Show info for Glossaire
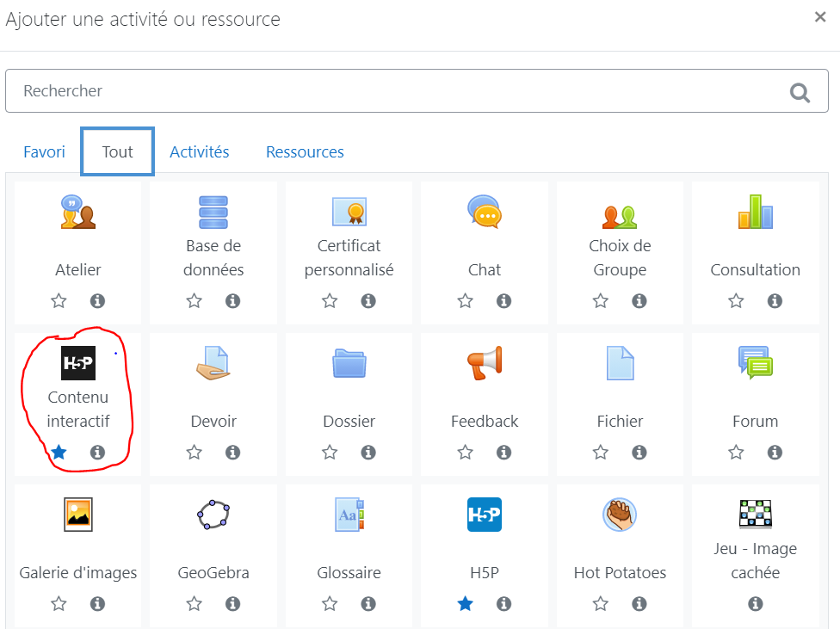840x629 pixels. click(368, 604)
